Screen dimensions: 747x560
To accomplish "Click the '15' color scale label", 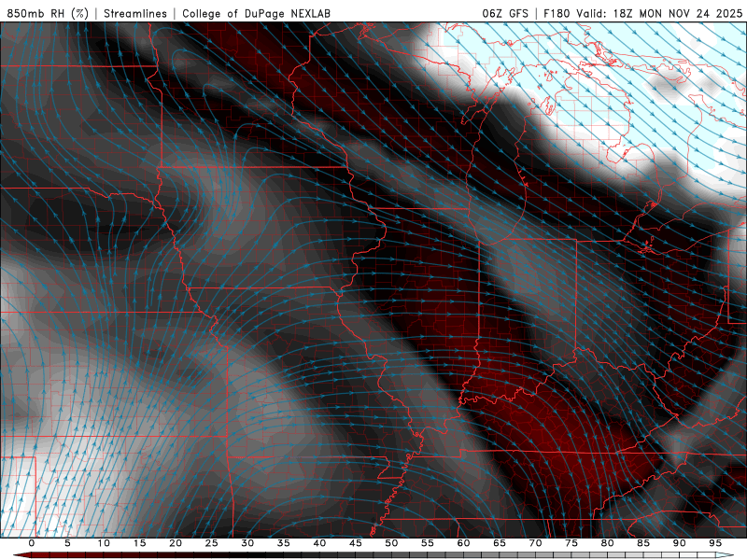I will pos(139,543).
